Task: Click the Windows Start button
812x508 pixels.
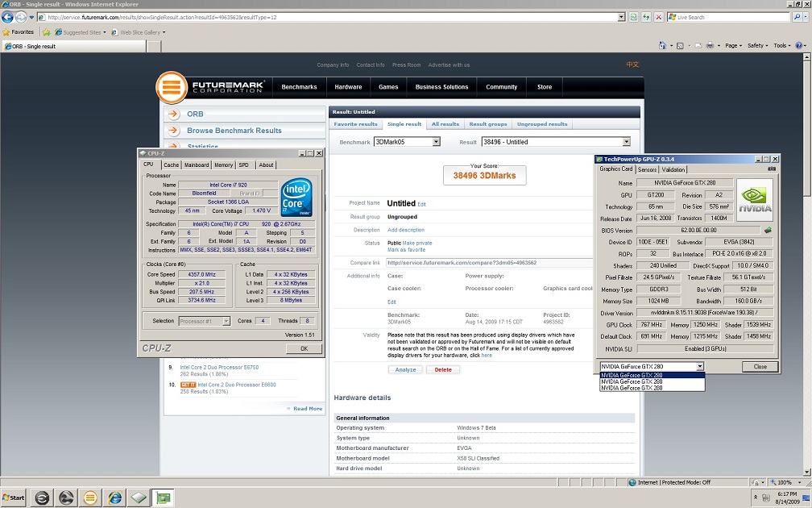Action: pyautogui.click(x=14, y=498)
